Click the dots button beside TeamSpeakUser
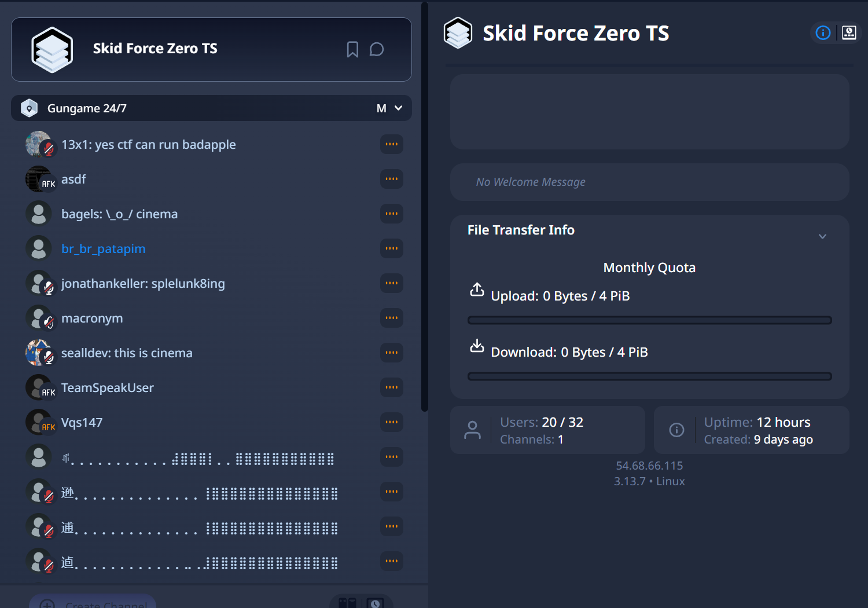Image resolution: width=868 pixels, height=608 pixels. coord(392,387)
